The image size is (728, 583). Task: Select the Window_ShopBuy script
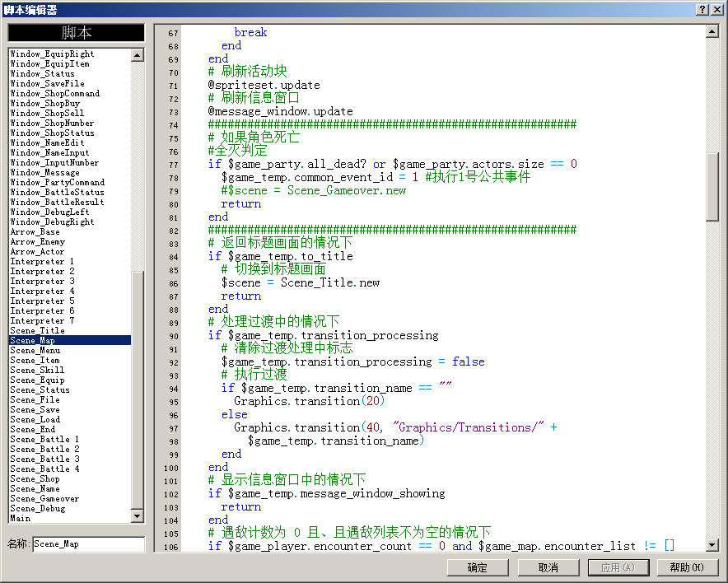click(x=70, y=104)
